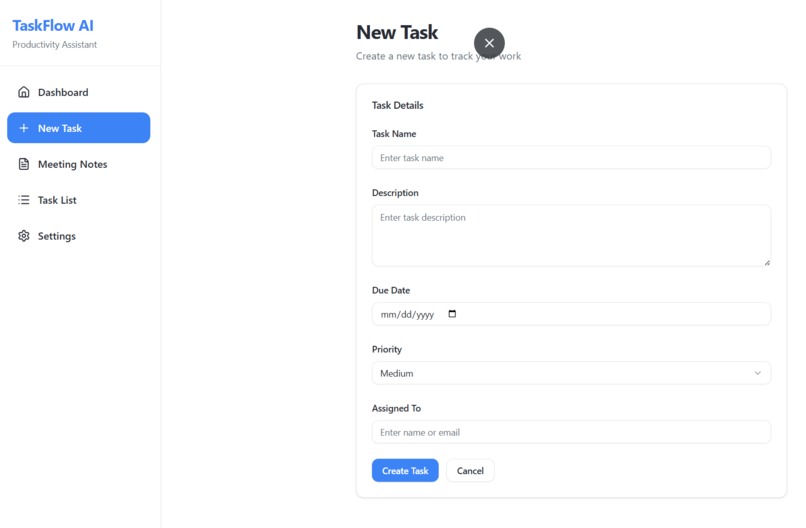806x528 pixels.
Task: Select New Task in the sidebar
Action: click(x=79, y=128)
